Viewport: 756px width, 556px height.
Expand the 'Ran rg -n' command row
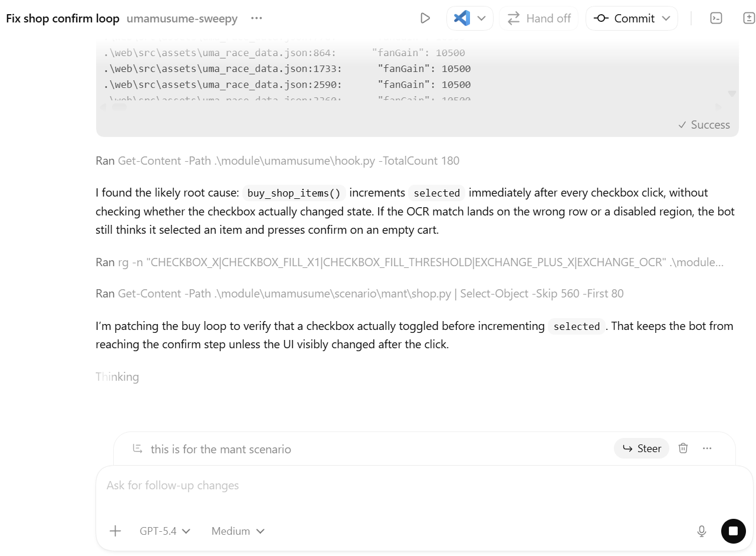(x=410, y=262)
